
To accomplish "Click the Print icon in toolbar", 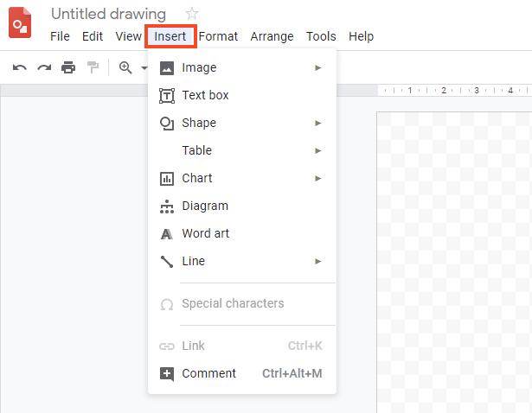I will point(68,67).
